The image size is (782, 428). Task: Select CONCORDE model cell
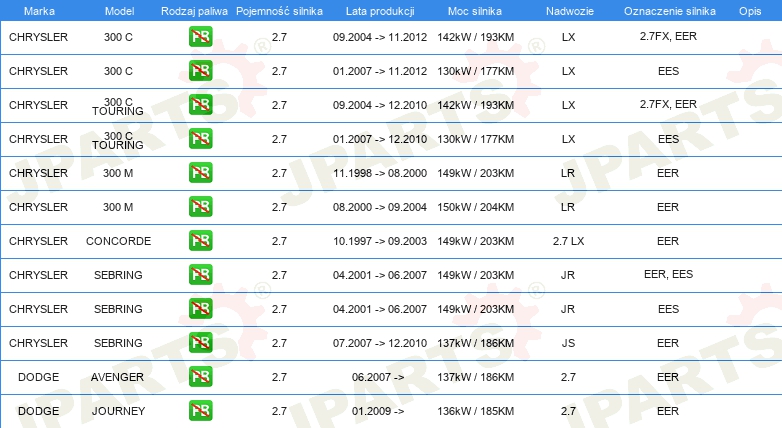tap(118, 241)
